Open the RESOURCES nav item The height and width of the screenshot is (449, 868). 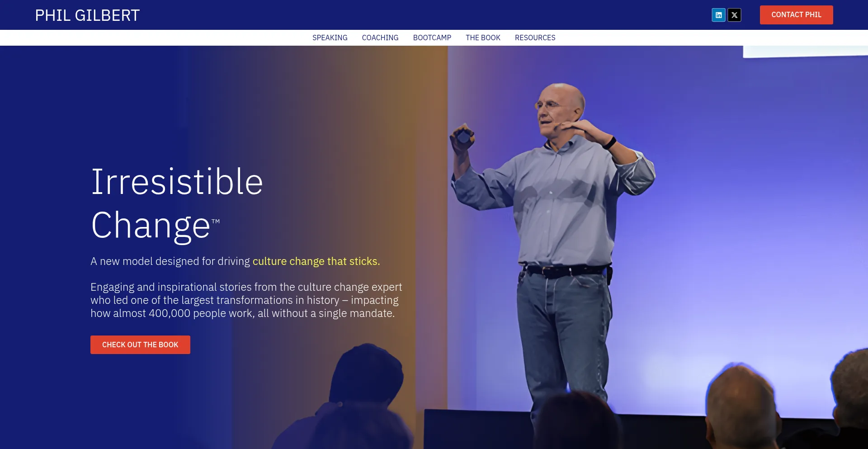coord(535,38)
